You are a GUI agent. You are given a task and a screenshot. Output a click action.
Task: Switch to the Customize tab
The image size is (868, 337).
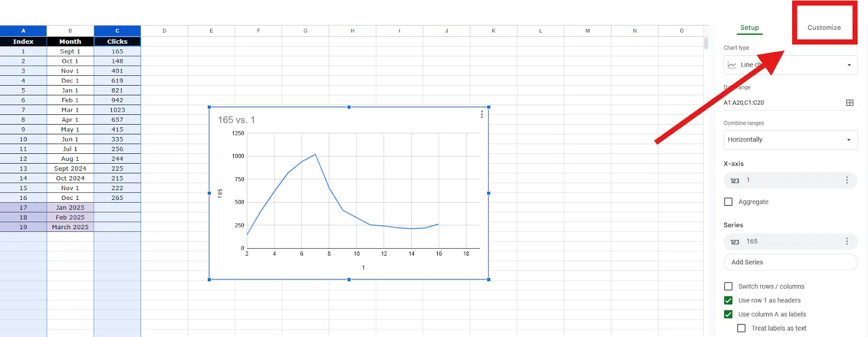coord(824,28)
